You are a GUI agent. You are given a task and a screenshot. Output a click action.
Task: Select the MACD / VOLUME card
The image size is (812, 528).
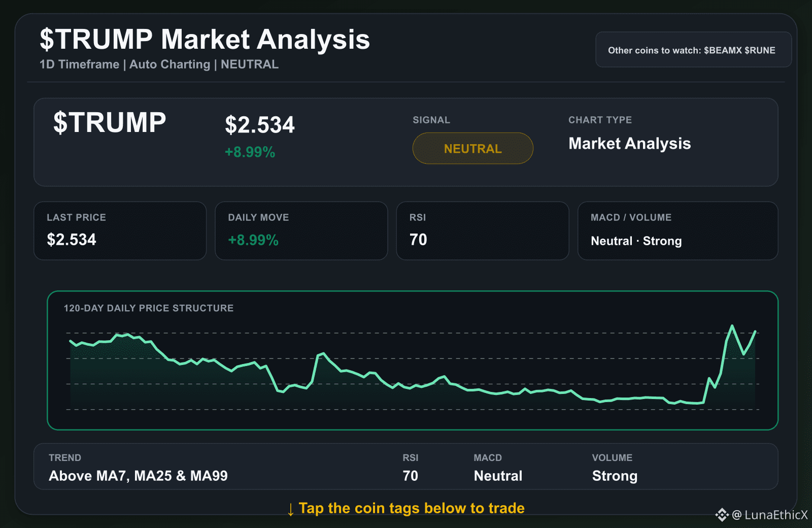pyautogui.click(x=678, y=231)
